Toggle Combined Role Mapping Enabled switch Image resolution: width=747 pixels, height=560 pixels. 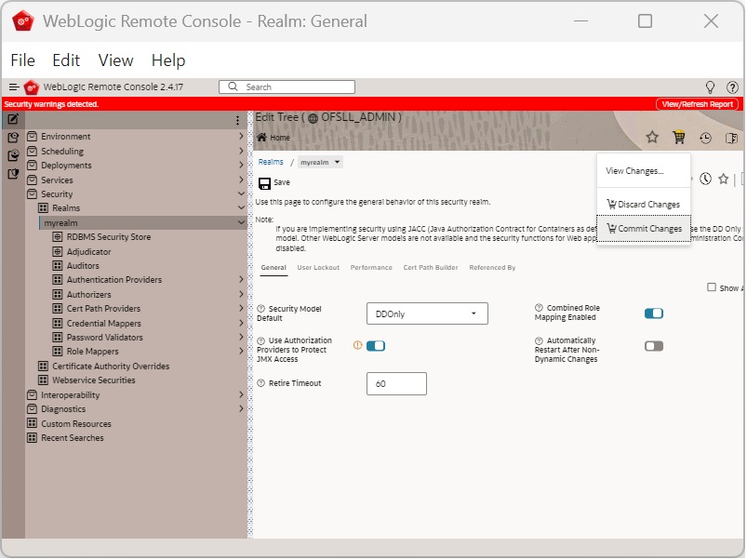pos(654,313)
